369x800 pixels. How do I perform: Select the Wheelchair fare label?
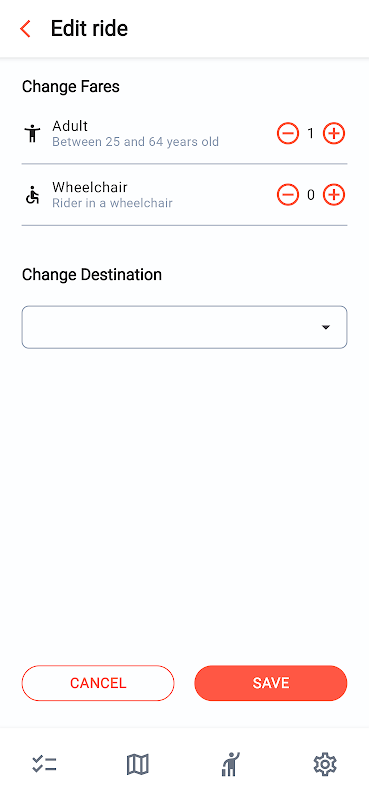click(x=90, y=187)
